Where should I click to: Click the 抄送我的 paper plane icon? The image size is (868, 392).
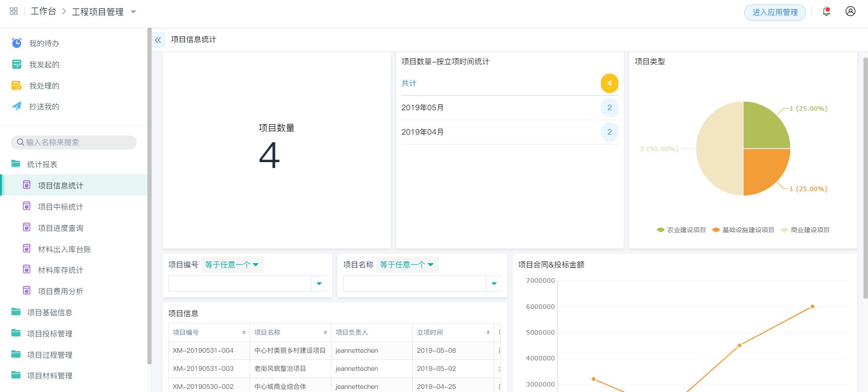pyautogui.click(x=17, y=107)
